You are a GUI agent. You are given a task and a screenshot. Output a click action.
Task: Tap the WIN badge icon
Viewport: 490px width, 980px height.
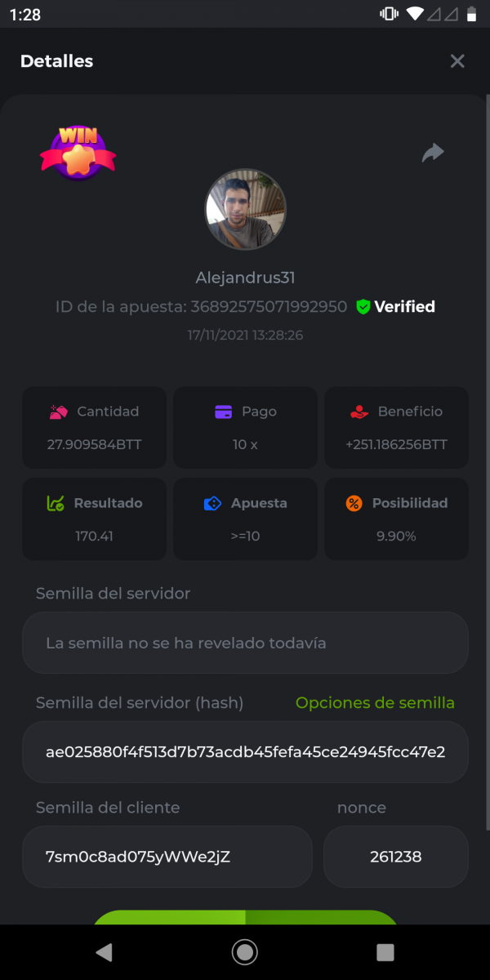pos(78,151)
